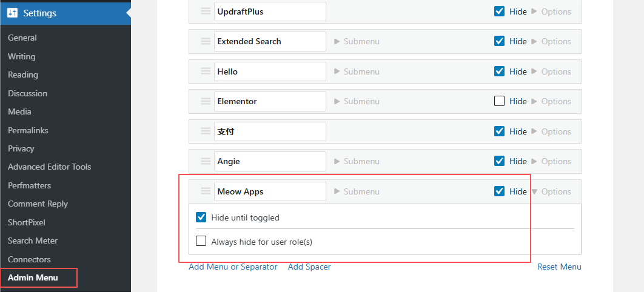The width and height of the screenshot is (644, 292).
Task: Click Reset Menu link
Action: click(x=559, y=267)
